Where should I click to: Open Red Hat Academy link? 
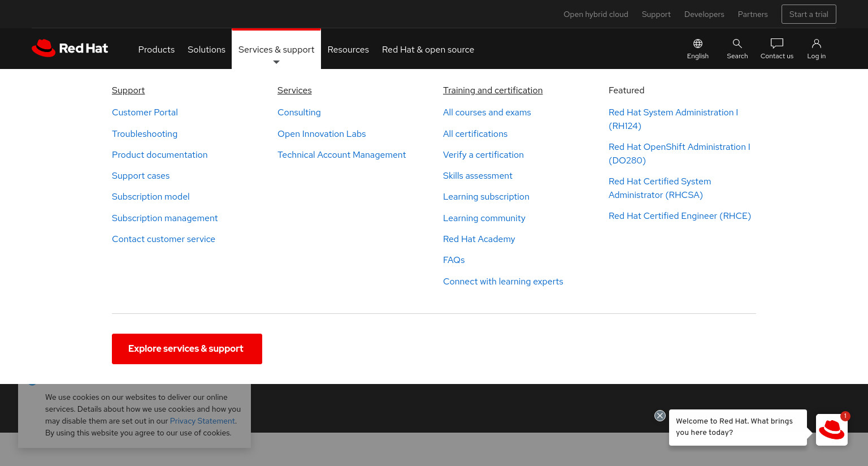(479, 239)
